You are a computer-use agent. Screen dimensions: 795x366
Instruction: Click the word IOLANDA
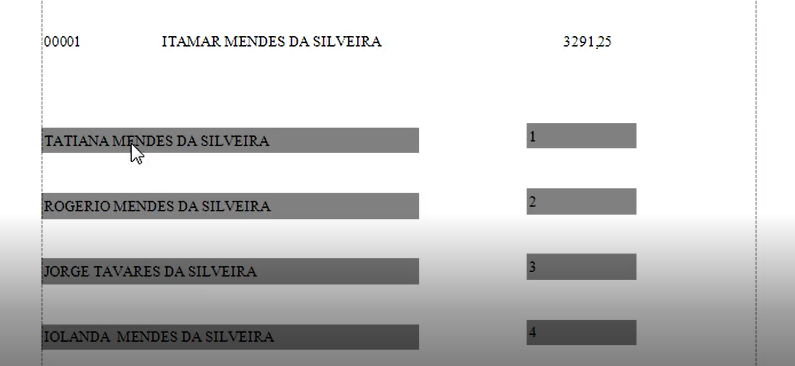point(77,337)
